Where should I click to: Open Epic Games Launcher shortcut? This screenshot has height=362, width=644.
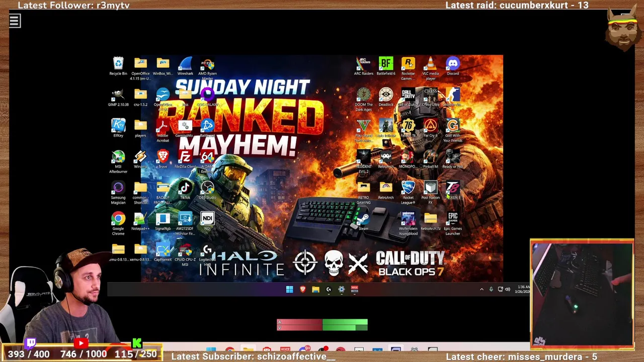click(x=453, y=224)
